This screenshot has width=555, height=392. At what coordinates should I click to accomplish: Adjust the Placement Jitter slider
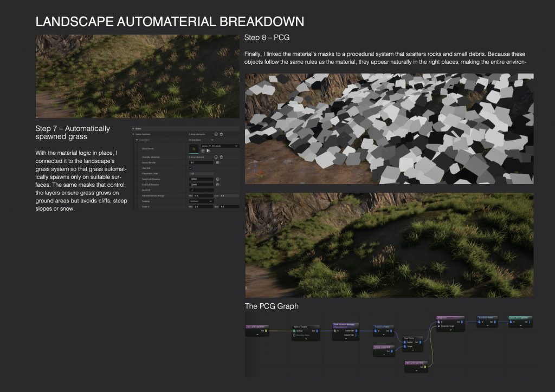click(x=200, y=173)
